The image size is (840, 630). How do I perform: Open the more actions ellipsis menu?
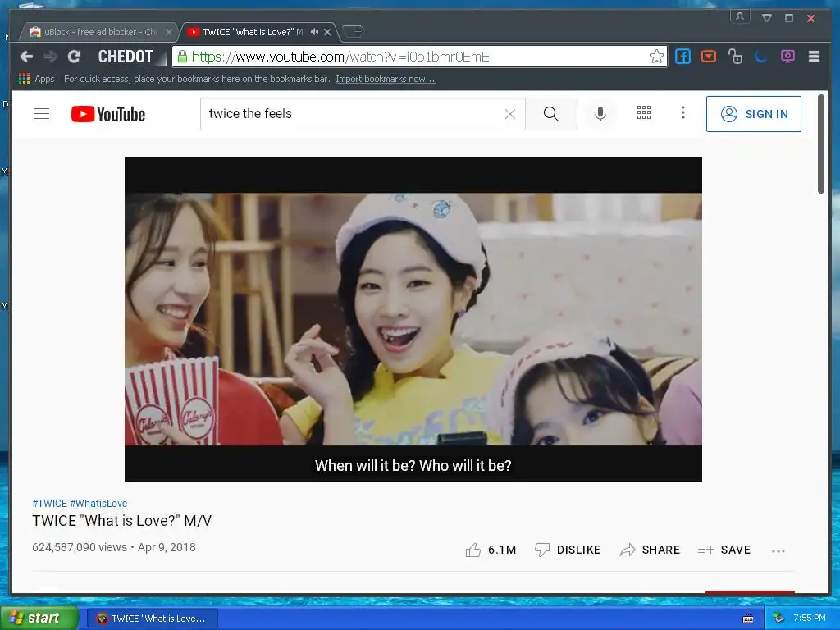click(778, 550)
